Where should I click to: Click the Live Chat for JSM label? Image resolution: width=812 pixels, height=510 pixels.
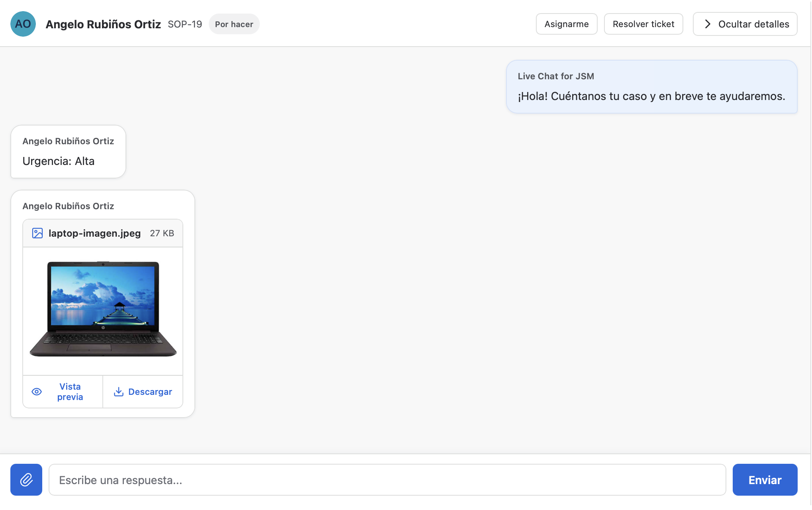556,76
